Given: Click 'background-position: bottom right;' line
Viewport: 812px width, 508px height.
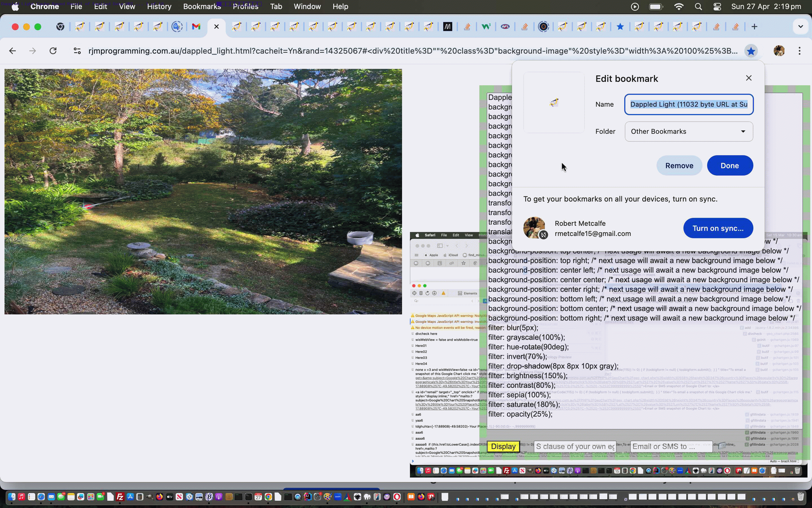Looking at the screenshot, I should coord(545,318).
